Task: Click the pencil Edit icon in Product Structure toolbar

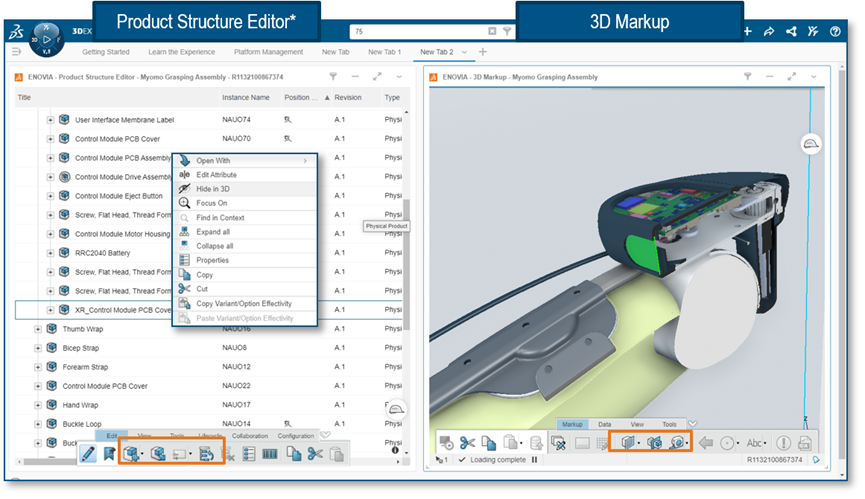Action: tap(88, 454)
